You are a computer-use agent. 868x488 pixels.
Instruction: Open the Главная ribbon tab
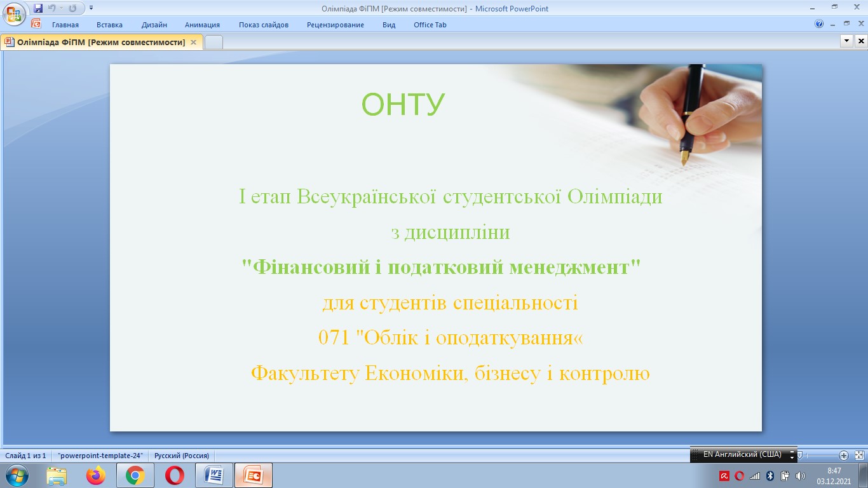65,25
